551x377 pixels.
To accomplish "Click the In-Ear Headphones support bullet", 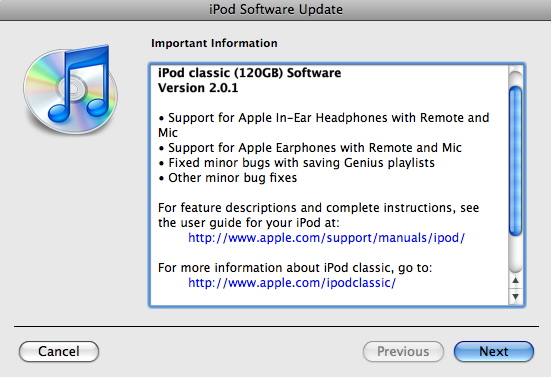I will 323,125.
